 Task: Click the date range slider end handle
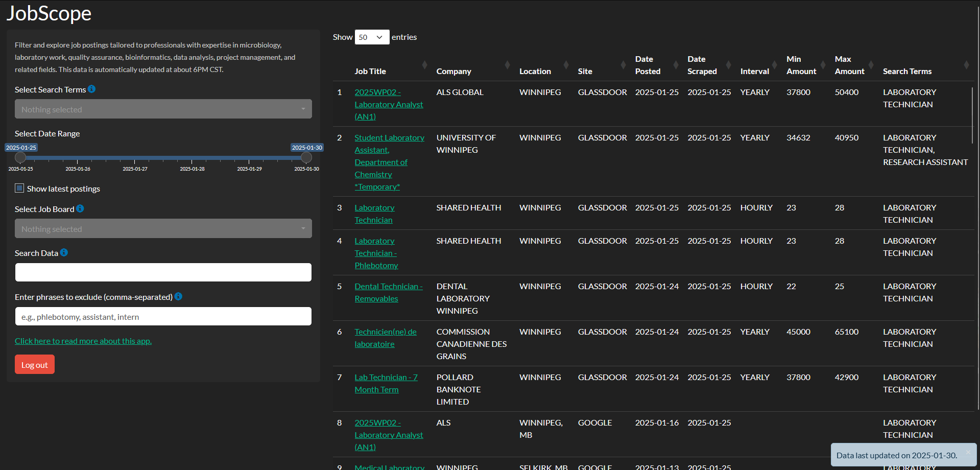pyautogui.click(x=306, y=157)
